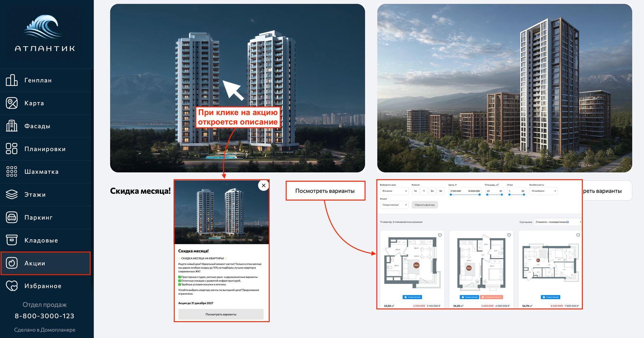The height and width of the screenshot is (338, 644).
Task: Open the 23,50 м² floor plan
Action: 412,262
